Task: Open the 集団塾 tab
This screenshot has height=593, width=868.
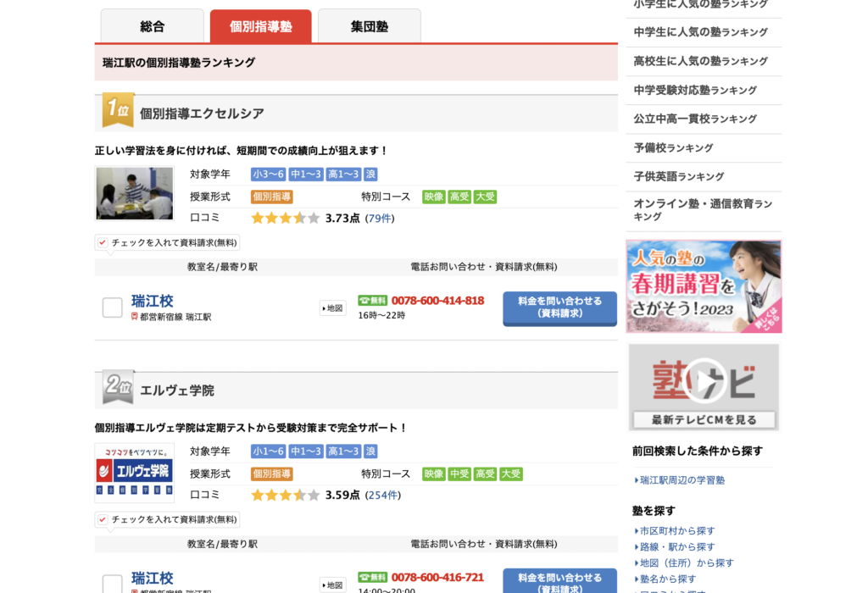Action: [370, 26]
